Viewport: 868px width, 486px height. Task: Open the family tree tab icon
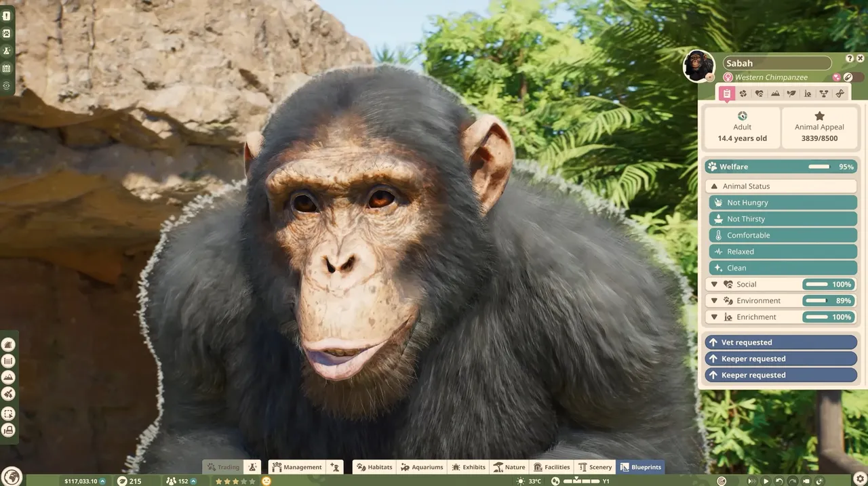[x=824, y=94]
